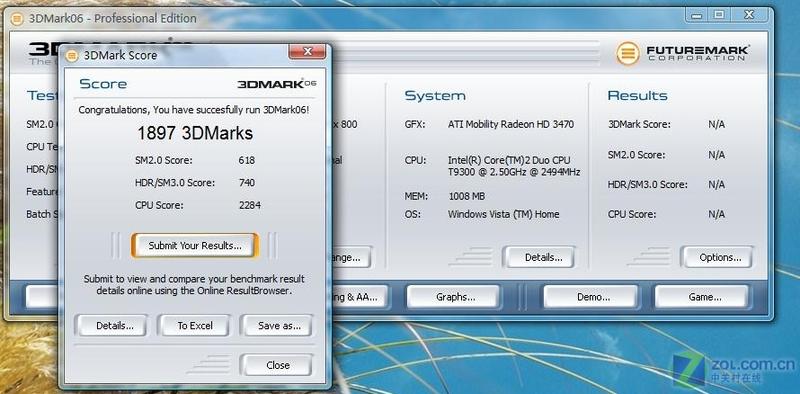Click Windows Vista (TM) Home OS text
The height and width of the screenshot is (394, 800).
point(504,214)
